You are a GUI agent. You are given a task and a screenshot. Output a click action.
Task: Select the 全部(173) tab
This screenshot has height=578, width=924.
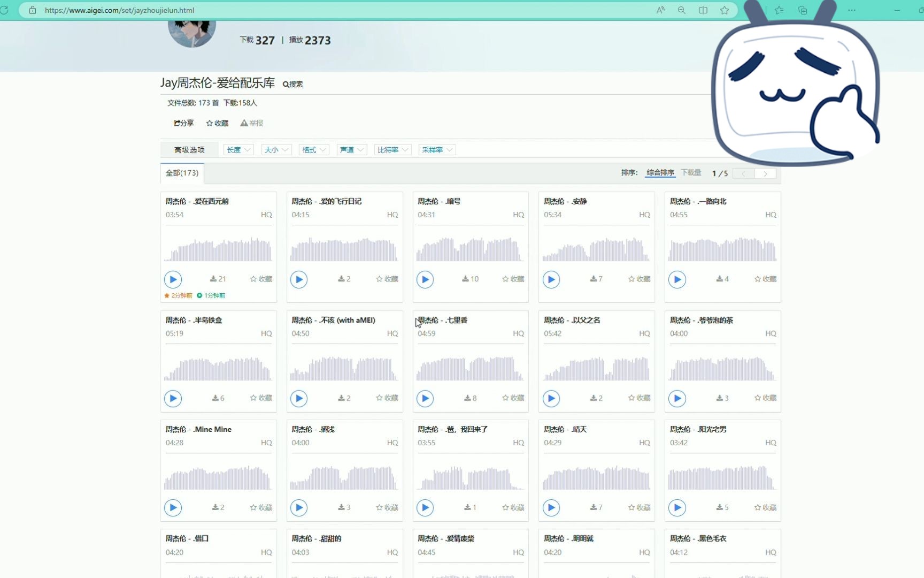(x=182, y=173)
